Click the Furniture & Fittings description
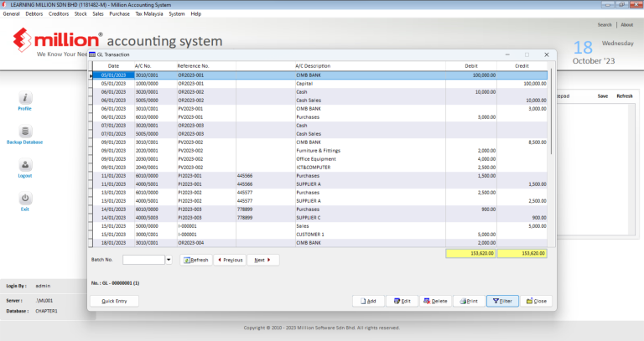Viewport: 644px width, 341px height. (x=319, y=151)
